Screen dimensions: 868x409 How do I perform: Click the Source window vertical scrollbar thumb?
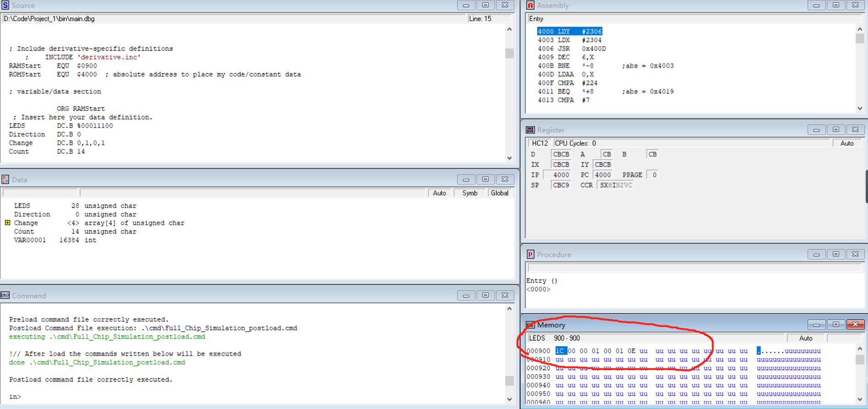[x=509, y=53]
